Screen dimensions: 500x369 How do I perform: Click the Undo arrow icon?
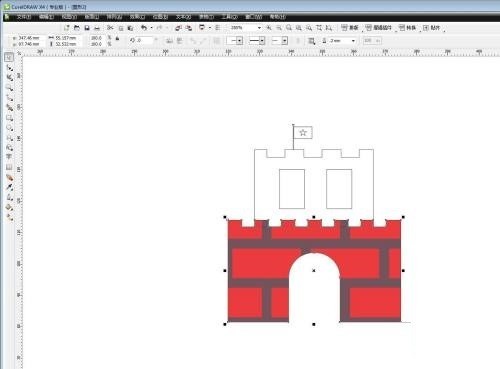(x=144, y=28)
